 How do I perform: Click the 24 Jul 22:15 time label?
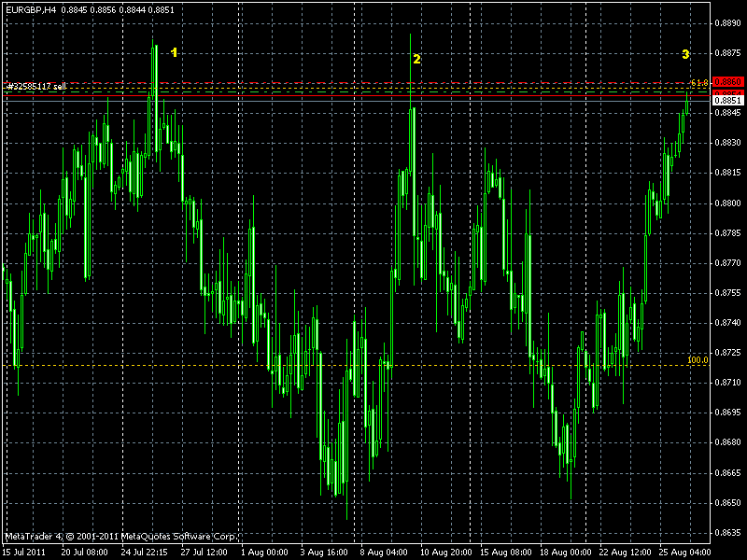(145, 553)
